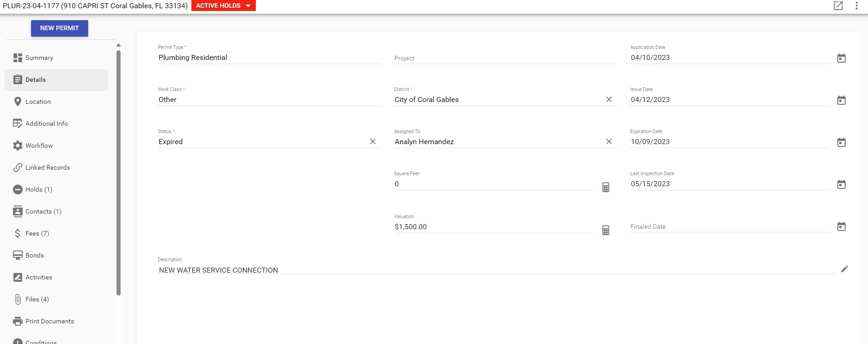Open the Permit Type field
Screen dimensions: 868x344
(269, 58)
